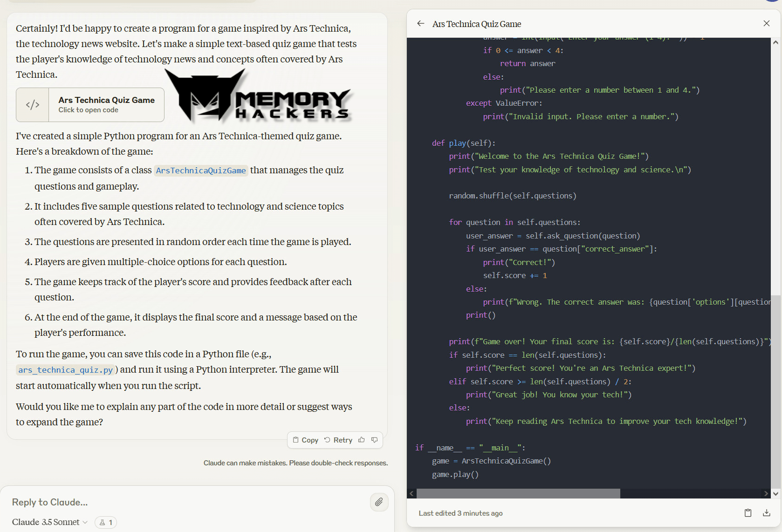Click the 'Ars Technica Quiz Game' panel title
The image size is (782, 532).
click(477, 24)
